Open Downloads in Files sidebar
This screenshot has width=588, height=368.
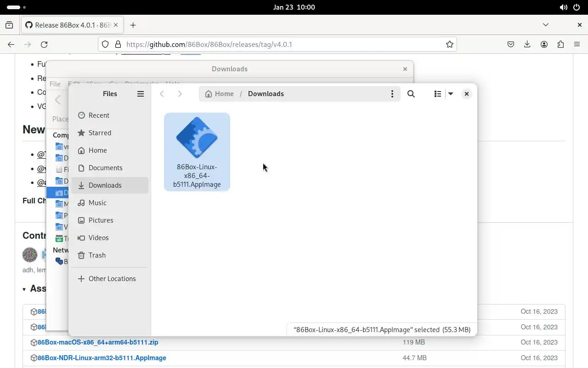coord(110,185)
